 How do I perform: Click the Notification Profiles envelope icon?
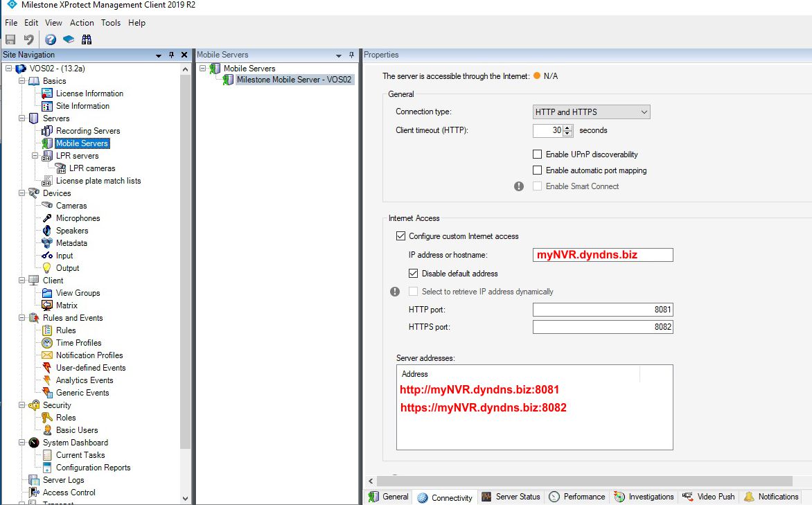(47, 355)
